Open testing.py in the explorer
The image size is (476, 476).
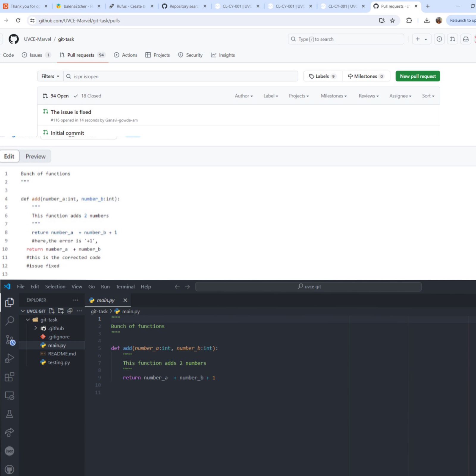[x=59, y=362]
